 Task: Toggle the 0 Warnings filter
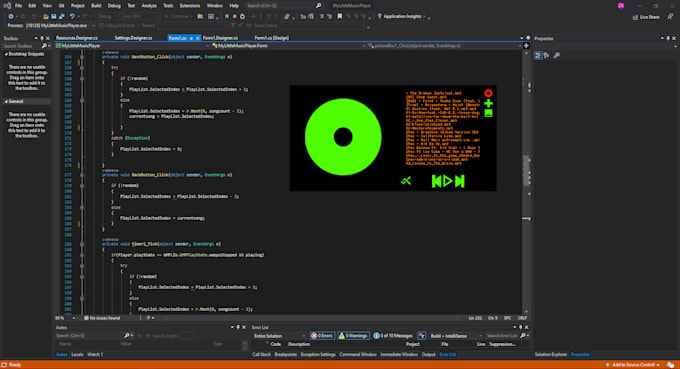click(x=353, y=336)
